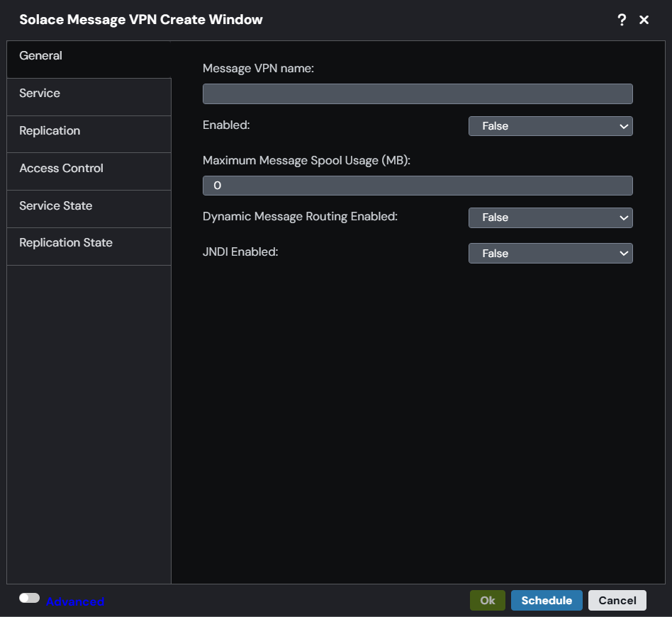Close the Solace Message VPN Create Window
The image size is (672, 617).
[x=644, y=20]
